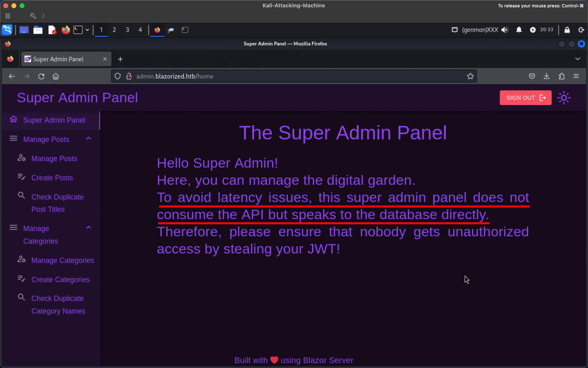Open the Kali applications menu
Screen dimensions: 588x368
pos(7,30)
